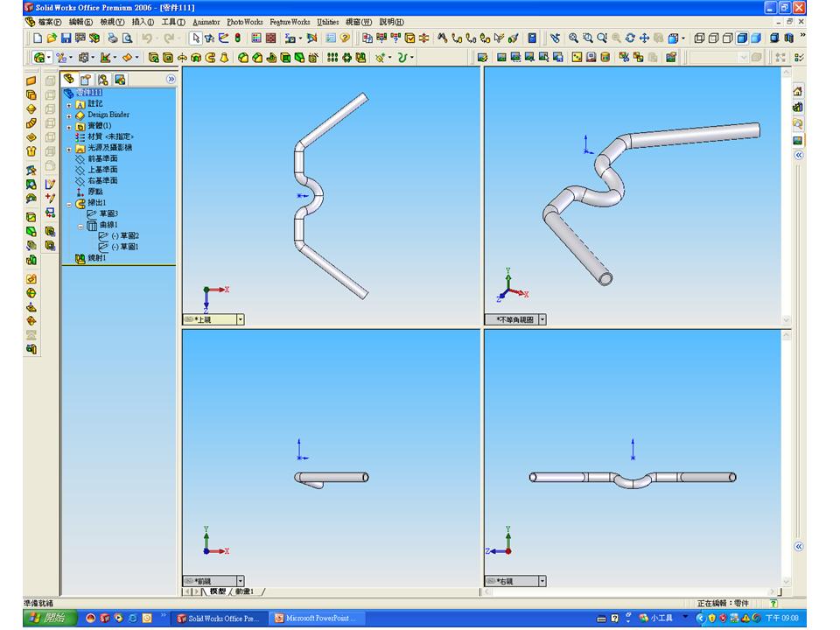This screenshot has width=840, height=630.
Task: Switch to Microsoft PowerPoint taskbar button
Action: click(317, 619)
